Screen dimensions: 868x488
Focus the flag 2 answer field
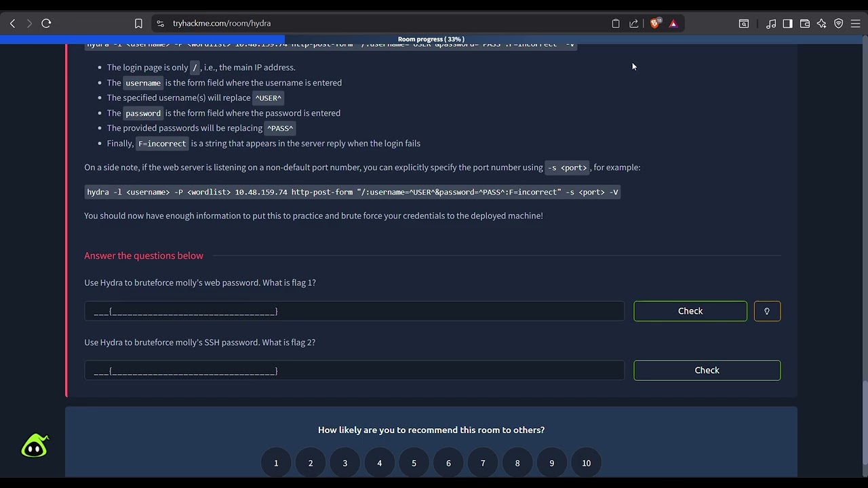tap(354, 370)
